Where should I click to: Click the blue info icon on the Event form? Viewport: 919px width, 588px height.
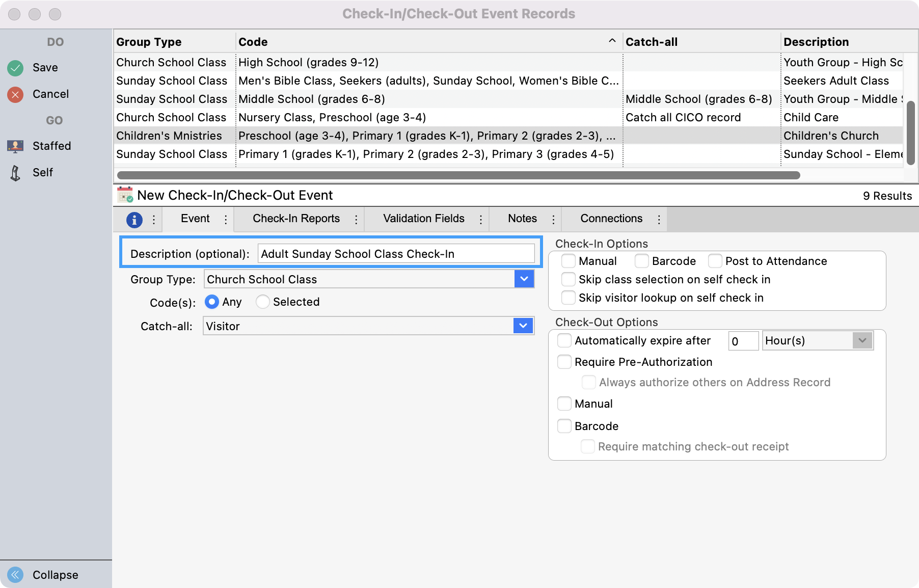pos(134,219)
